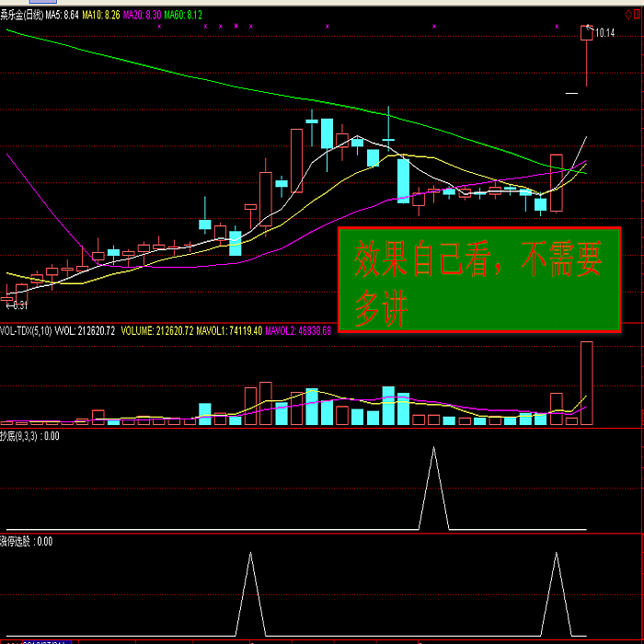Click the 抄底 signal peak

(435, 450)
